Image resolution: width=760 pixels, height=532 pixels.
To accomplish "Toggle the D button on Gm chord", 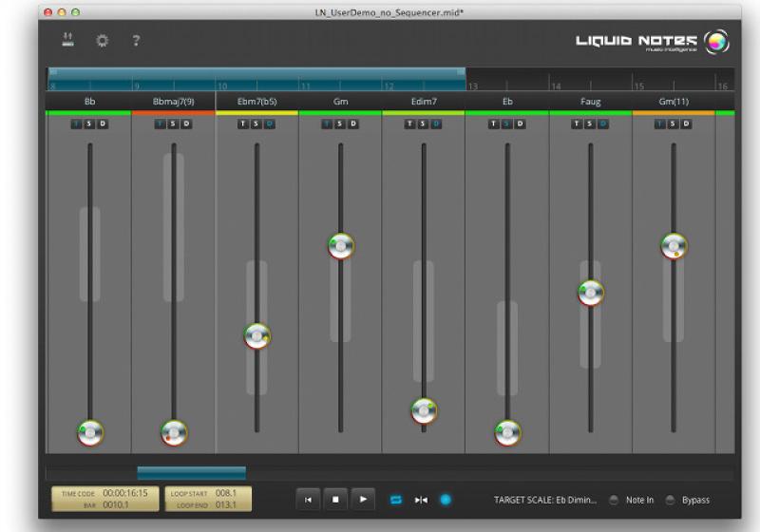I will 353,124.
